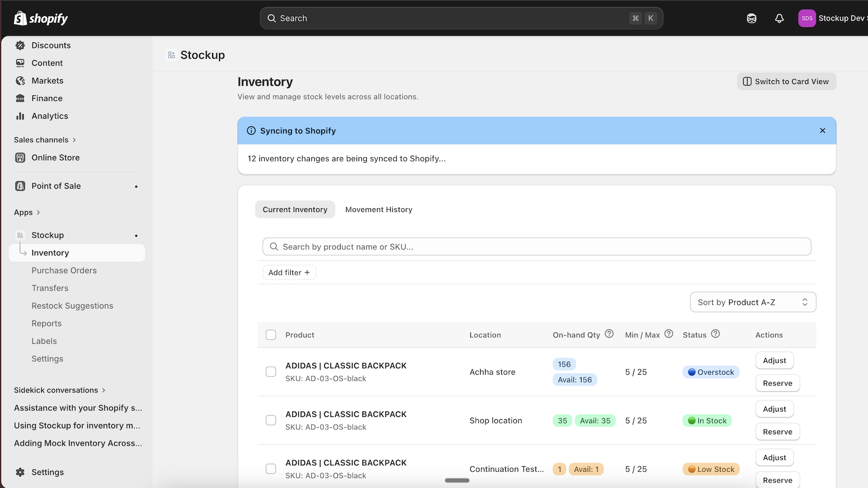
Task: Open the notifications bell
Action: (x=779, y=18)
